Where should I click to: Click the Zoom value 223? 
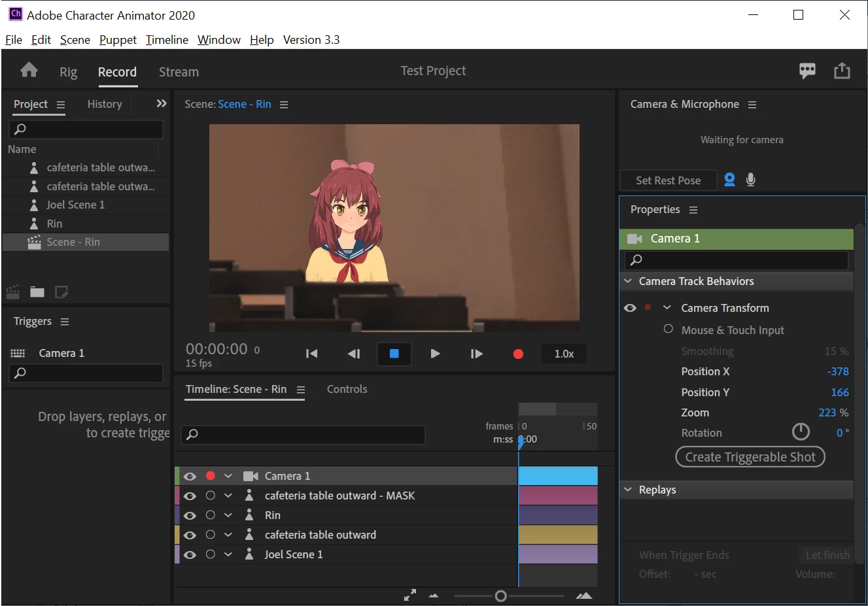click(x=827, y=412)
